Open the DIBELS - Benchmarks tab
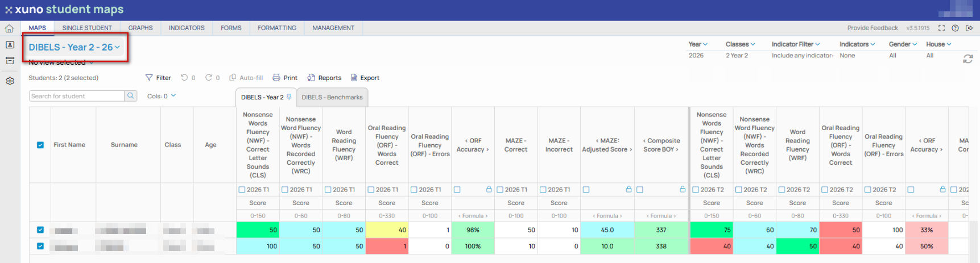 [332, 97]
